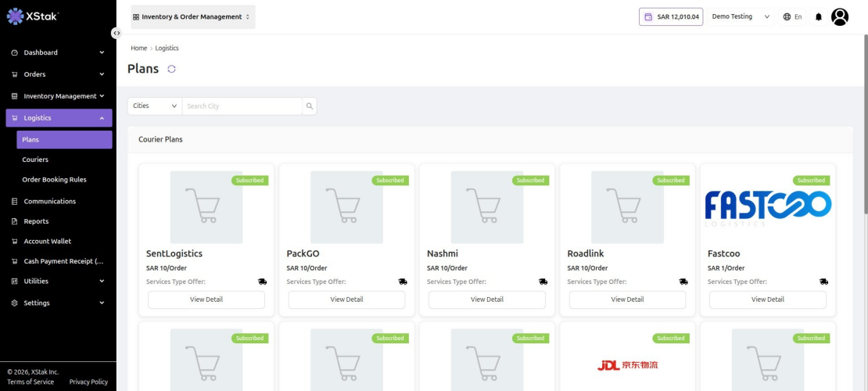
Task: View Detail for the PackGO plan
Action: pos(346,300)
